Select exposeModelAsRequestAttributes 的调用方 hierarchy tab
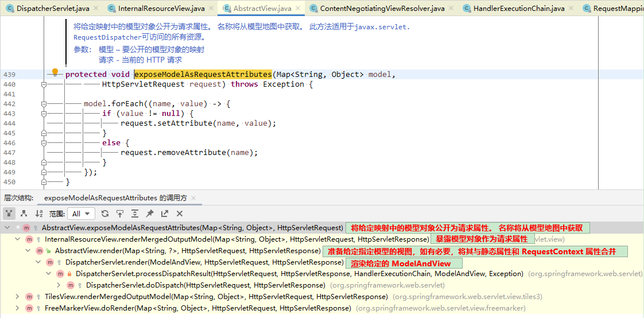Viewport: 644px width, 318px height. (x=115, y=198)
